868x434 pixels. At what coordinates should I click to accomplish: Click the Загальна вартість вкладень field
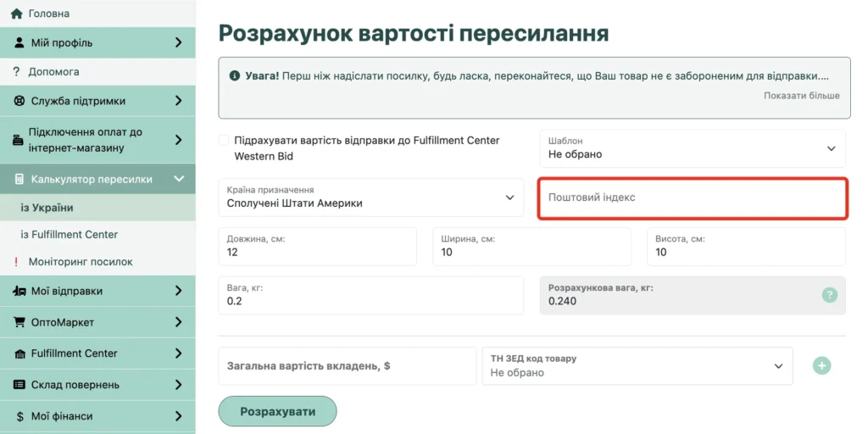(x=347, y=366)
